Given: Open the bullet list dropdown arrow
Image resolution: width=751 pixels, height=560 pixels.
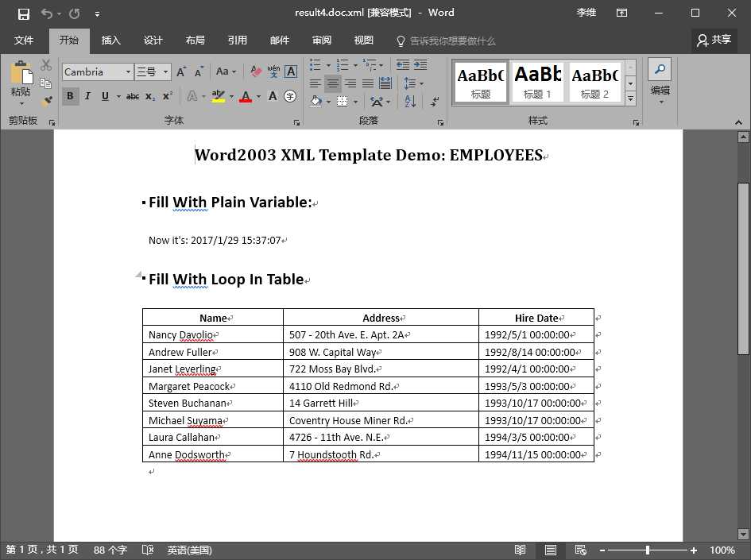Looking at the screenshot, I should click(x=328, y=64).
